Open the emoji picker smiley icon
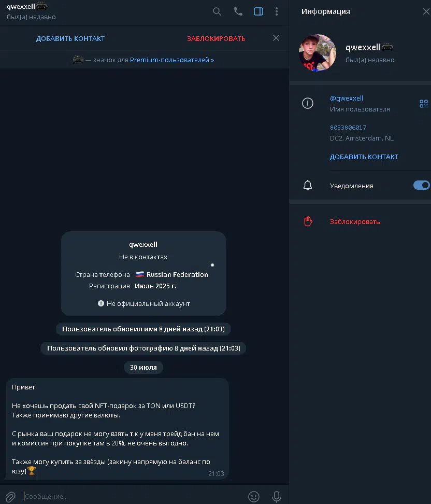The width and height of the screenshot is (431, 504). pos(254,497)
